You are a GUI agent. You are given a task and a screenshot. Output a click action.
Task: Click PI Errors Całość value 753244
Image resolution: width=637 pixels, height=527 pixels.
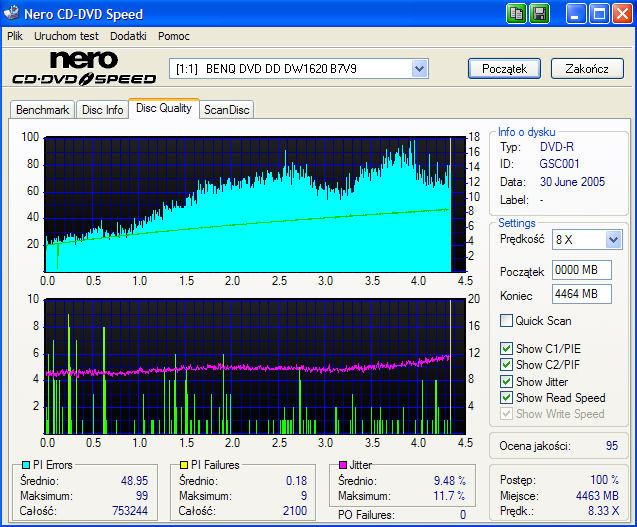130,511
